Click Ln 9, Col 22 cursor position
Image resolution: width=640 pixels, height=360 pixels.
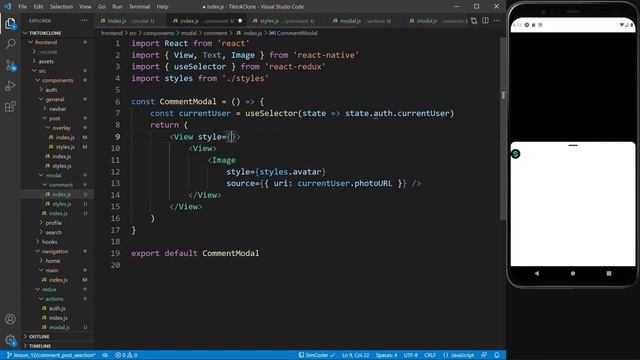click(356, 355)
